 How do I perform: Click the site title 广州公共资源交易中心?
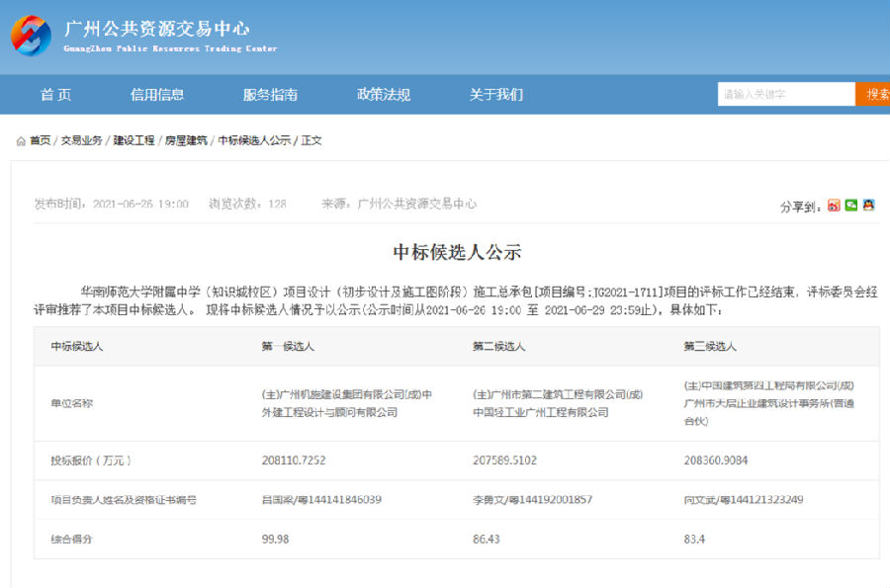tap(156, 29)
